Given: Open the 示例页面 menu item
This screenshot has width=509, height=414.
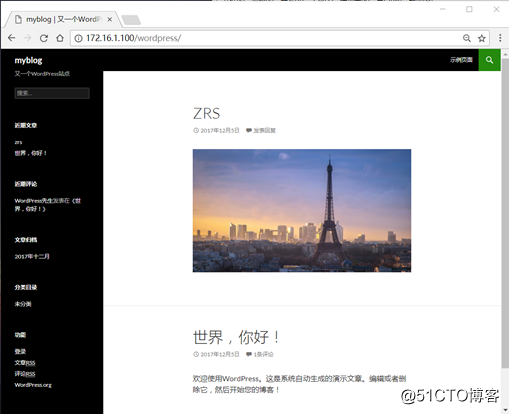Looking at the screenshot, I should [x=461, y=60].
